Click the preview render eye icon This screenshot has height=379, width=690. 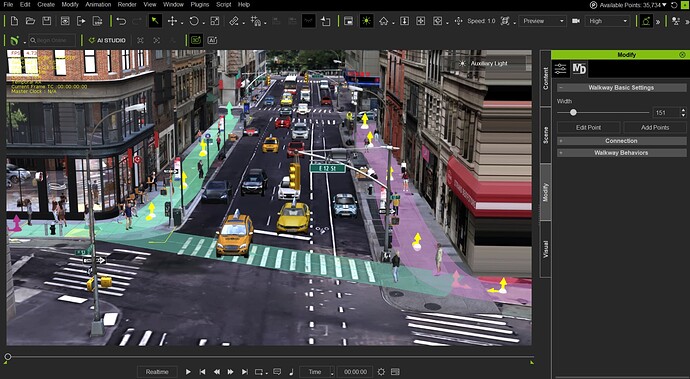pos(65,21)
